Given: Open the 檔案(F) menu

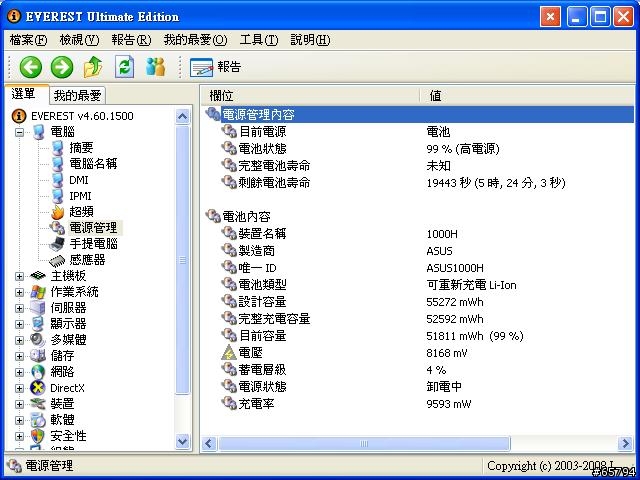Looking at the screenshot, I should (28, 40).
